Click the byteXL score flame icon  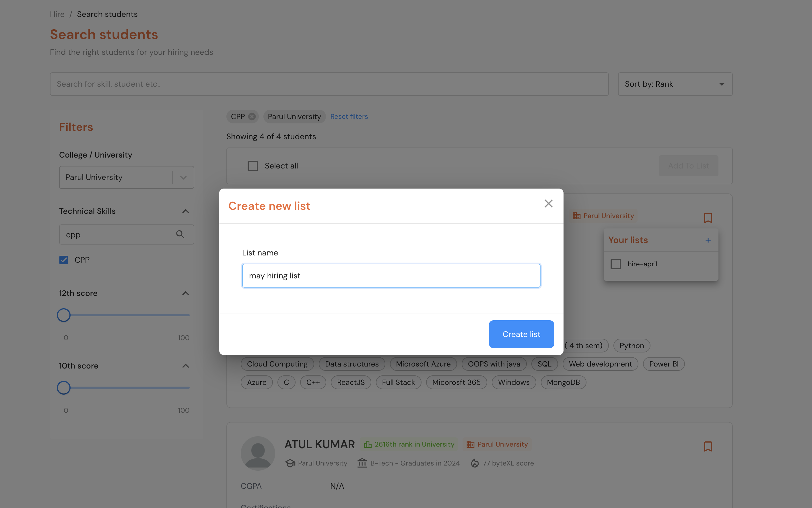click(x=475, y=463)
